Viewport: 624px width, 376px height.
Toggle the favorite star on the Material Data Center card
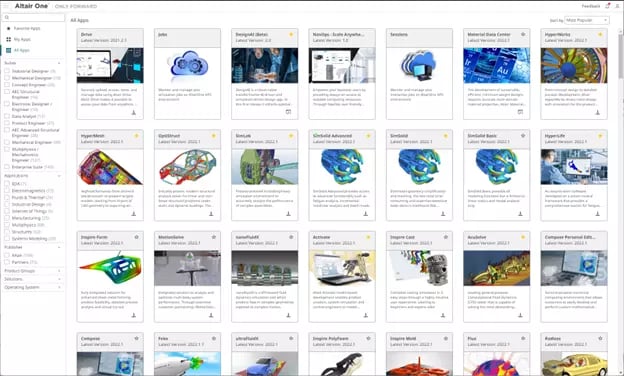click(x=523, y=35)
